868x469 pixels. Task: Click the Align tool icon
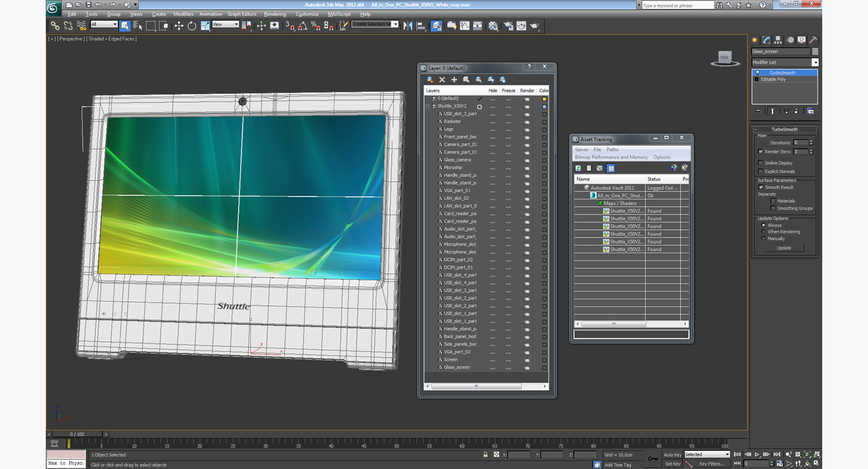tap(421, 26)
